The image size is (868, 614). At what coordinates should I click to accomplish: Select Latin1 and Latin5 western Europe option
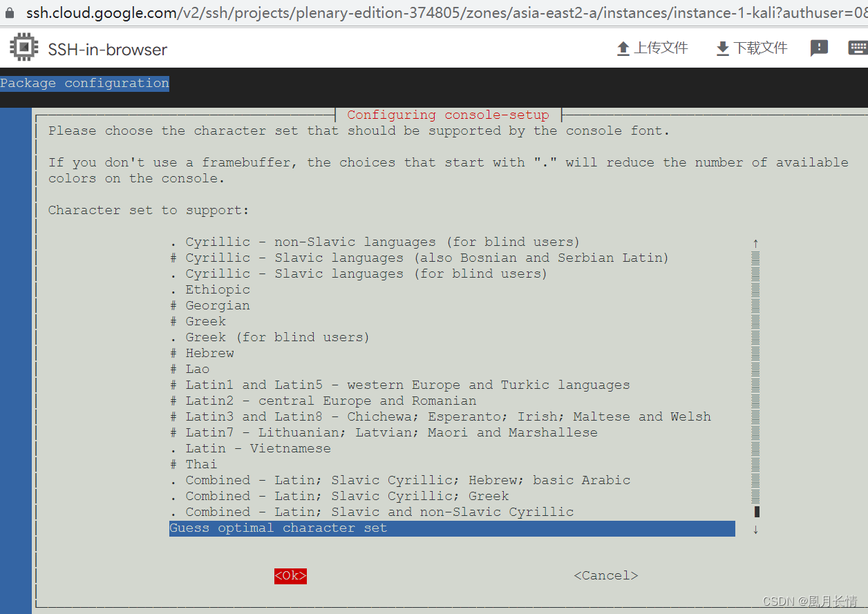coord(399,385)
